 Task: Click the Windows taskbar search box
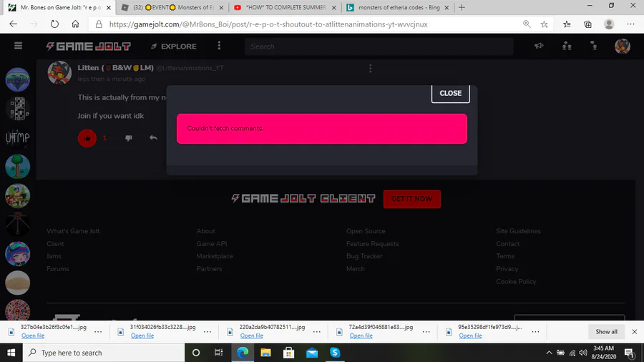click(x=104, y=353)
